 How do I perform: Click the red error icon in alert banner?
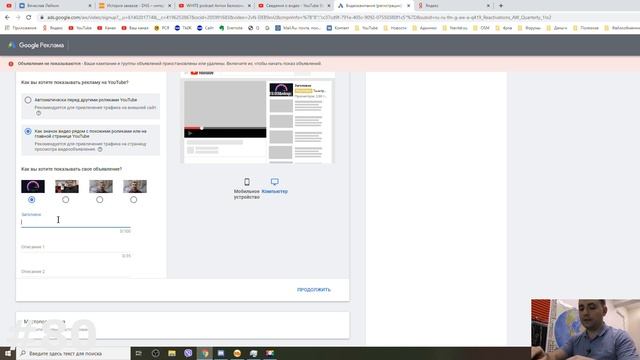tap(11, 64)
